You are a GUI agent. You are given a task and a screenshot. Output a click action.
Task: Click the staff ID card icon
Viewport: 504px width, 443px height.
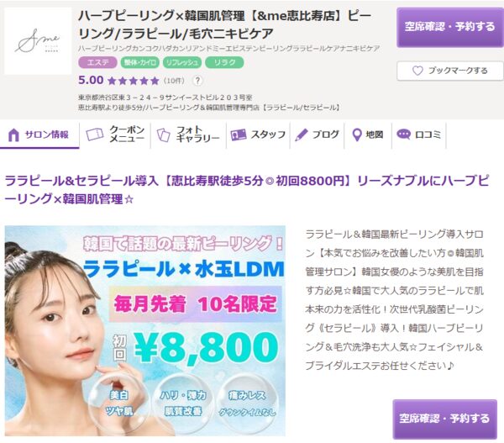[x=239, y=134]
